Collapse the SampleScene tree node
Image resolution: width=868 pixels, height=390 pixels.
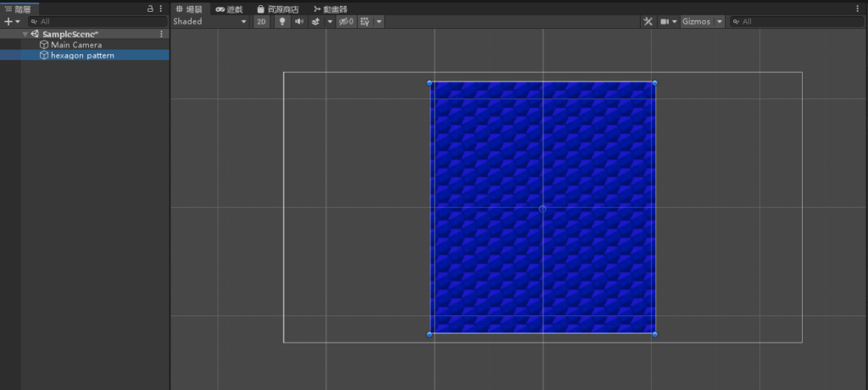[x=25, y=34]
